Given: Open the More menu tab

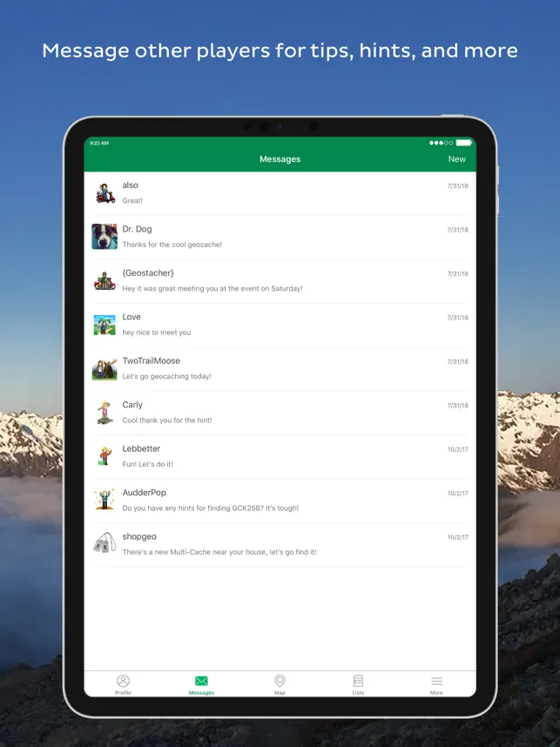Looking at the screenshot, I should click(x=436, y=684).
